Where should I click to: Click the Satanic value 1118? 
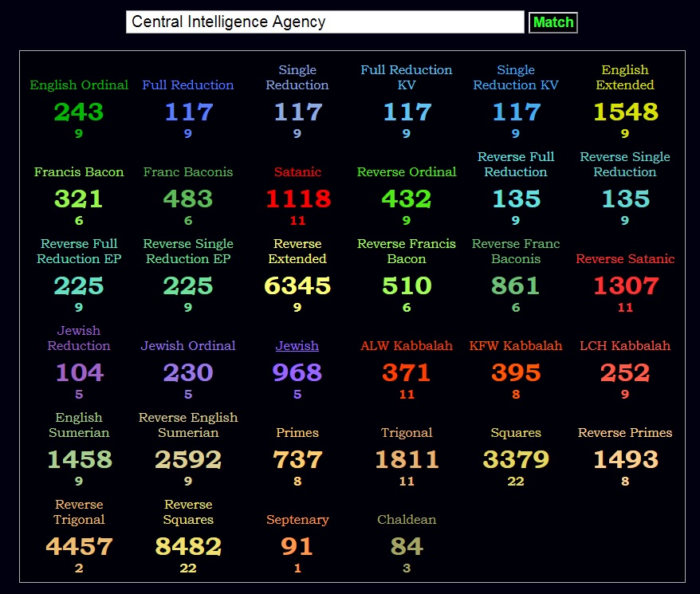click(298, 199)
